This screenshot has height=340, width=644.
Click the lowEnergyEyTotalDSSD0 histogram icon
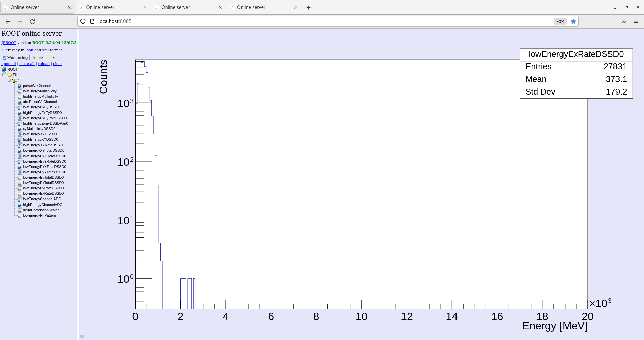tap(20, 178)
